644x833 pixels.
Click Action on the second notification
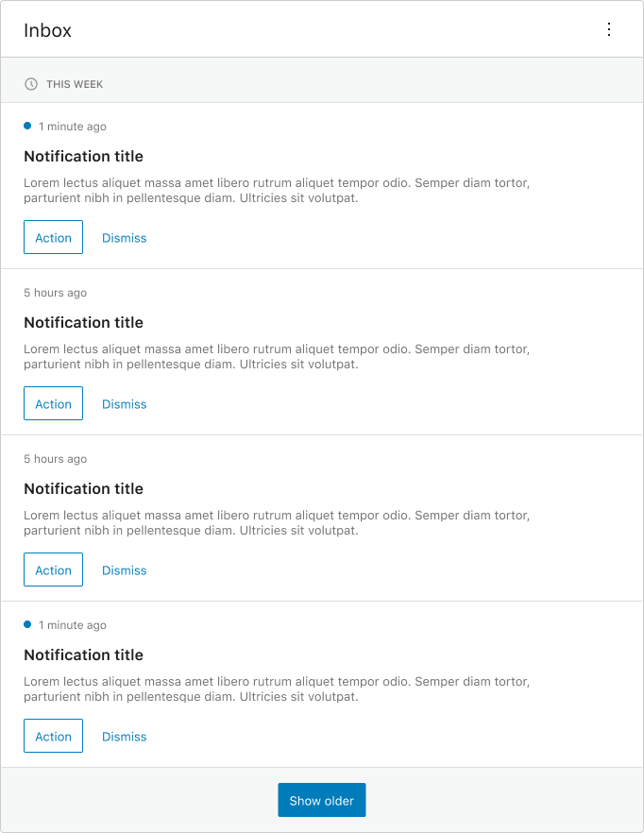[x=53, y=403]
